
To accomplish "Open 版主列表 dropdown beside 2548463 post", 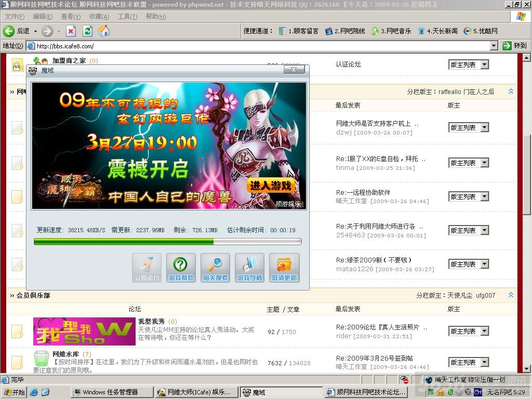I will pyautogui.click(x=469, y=230).
